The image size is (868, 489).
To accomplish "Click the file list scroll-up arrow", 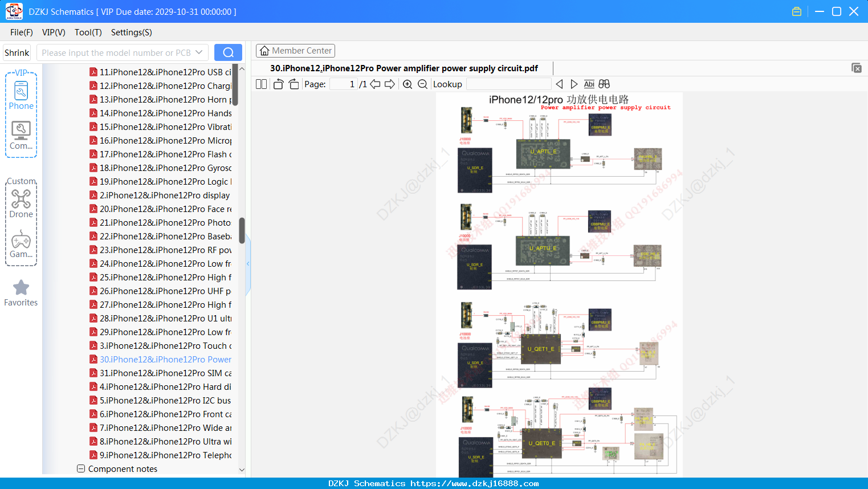I will [x=242, y=69].
